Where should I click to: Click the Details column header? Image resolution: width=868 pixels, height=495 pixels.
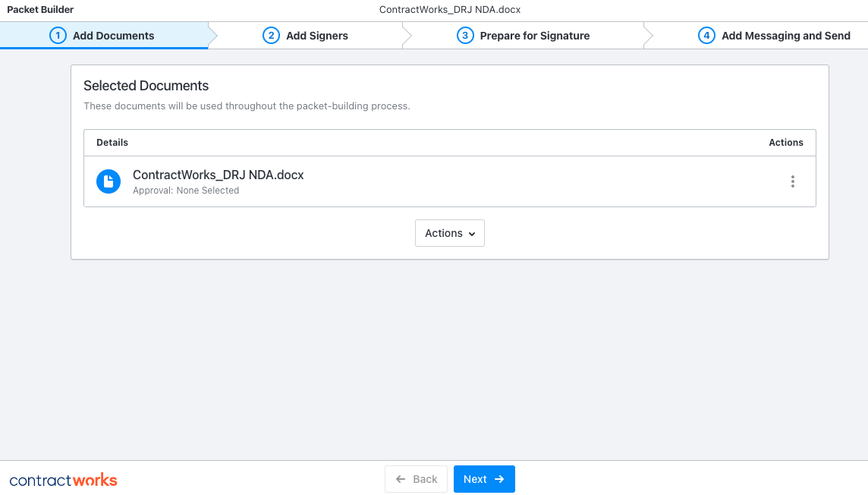[x=112, y=142]
